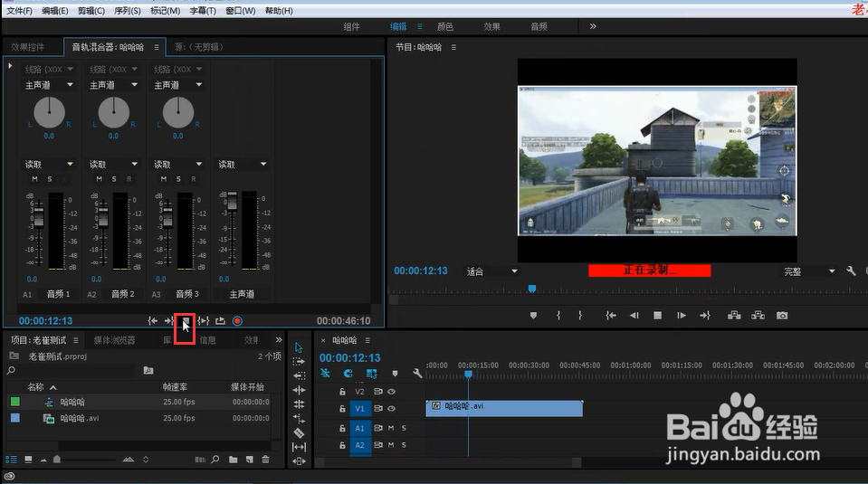Export frame with the camera icon
Viewport: 868px width, 484px height.
(782, 316)
